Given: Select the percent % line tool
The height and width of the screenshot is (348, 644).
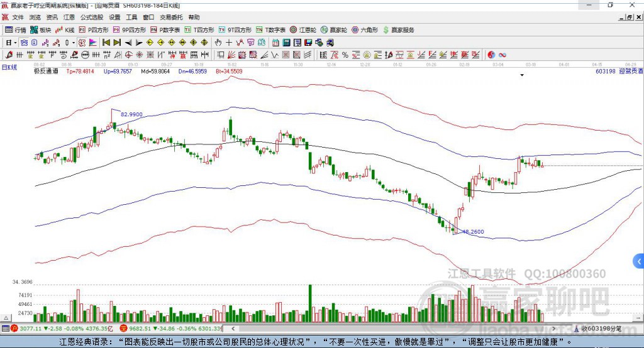Looking at the screenshot, I should tap(345, 55).
